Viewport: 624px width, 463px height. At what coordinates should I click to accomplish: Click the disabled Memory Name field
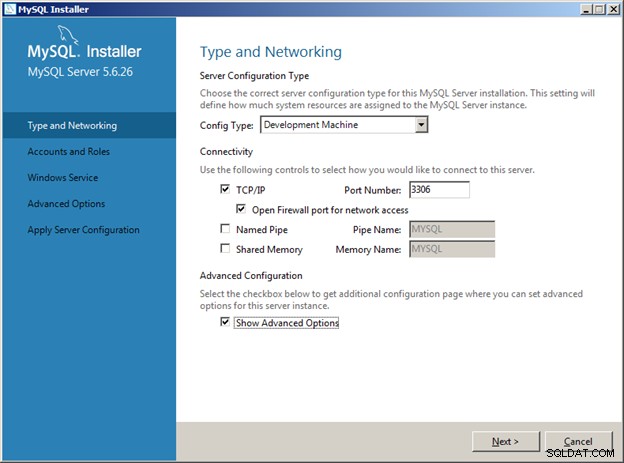452,249
